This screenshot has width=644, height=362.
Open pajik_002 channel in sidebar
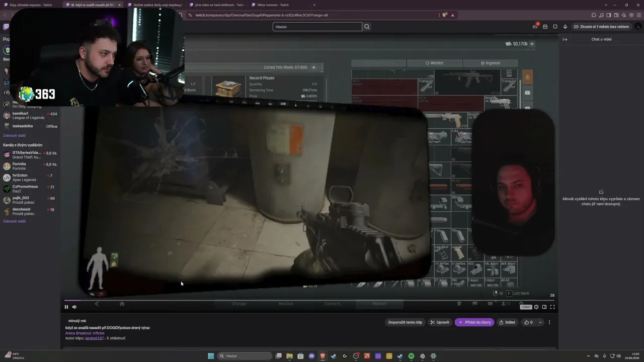coord(30,200)
